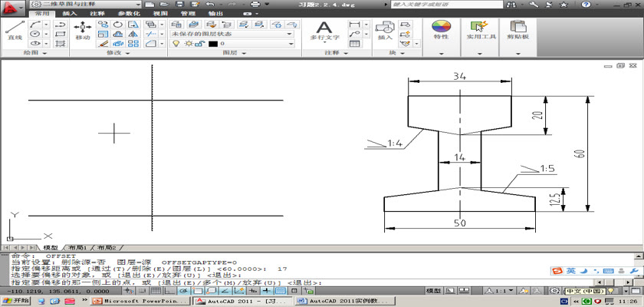Switch to the 插入 ribbon tab
Viewport: 644px width, 307px height.
tap(70, 13)
